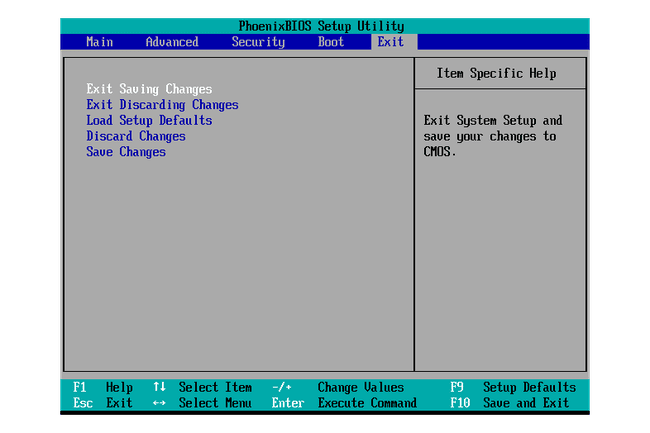
Task: Choose the Save Changes entry
Action: tap(126, 152)
